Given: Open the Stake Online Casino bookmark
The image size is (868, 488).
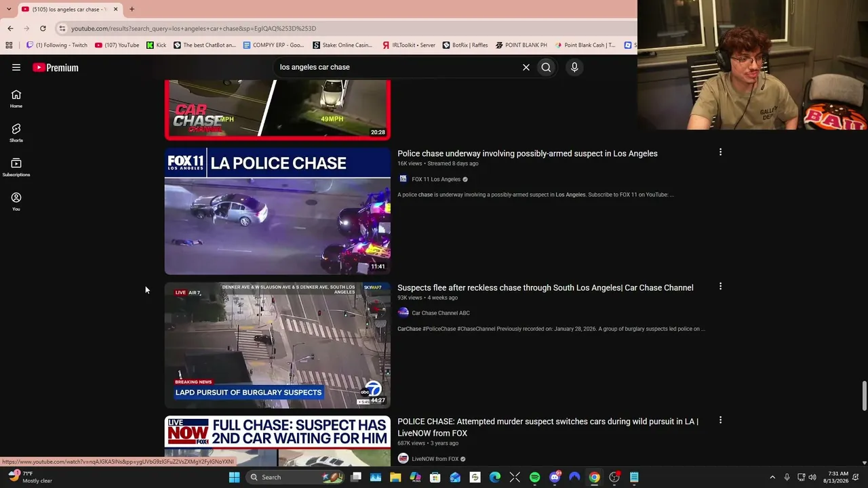Looking at the screenshot, I should click(x=342, y=45).
